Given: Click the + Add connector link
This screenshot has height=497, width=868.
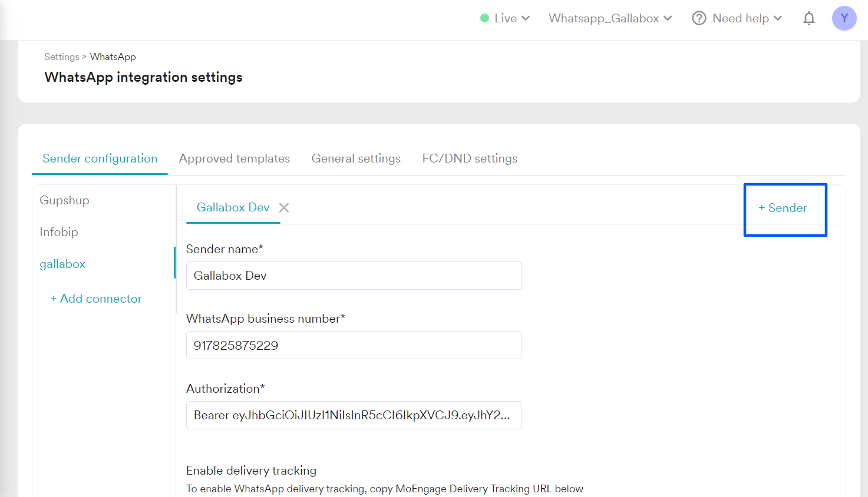Looking at the screenshot, I should pyautogui.click(x=96, y=299).
